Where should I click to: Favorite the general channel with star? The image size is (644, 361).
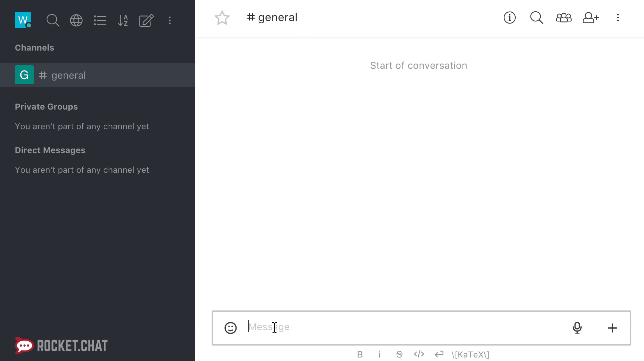pyautogui.click(x=222, y=18)
